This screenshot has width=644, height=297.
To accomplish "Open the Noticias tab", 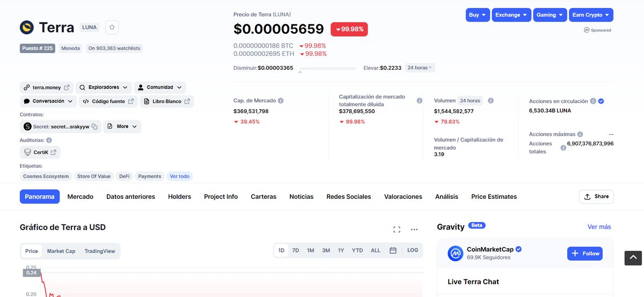I will click(302, 197).
